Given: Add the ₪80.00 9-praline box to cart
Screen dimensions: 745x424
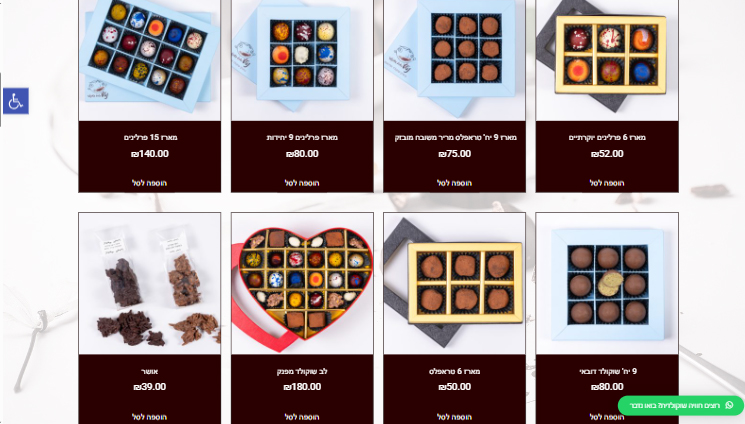Looking at the screenshot, I should pos(302,183).
